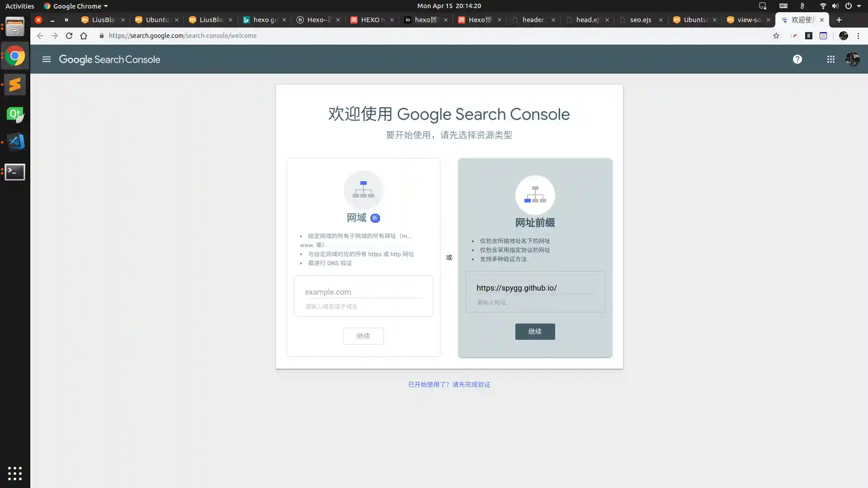This screenshot has width=868, height=488.
Task: Click the Google Search Console hamburger menu
Action: pyautogui.click(x=47, y=59)
